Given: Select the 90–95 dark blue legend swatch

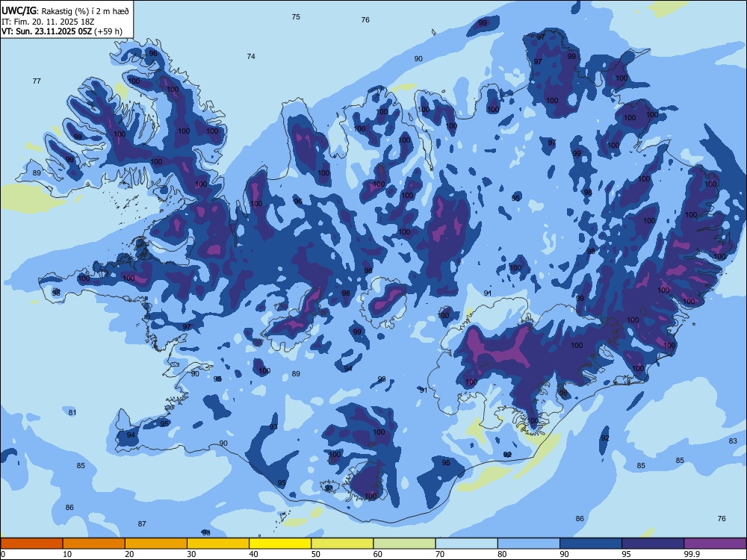Looking at the screenshot, I should click(x=591, y=544).
